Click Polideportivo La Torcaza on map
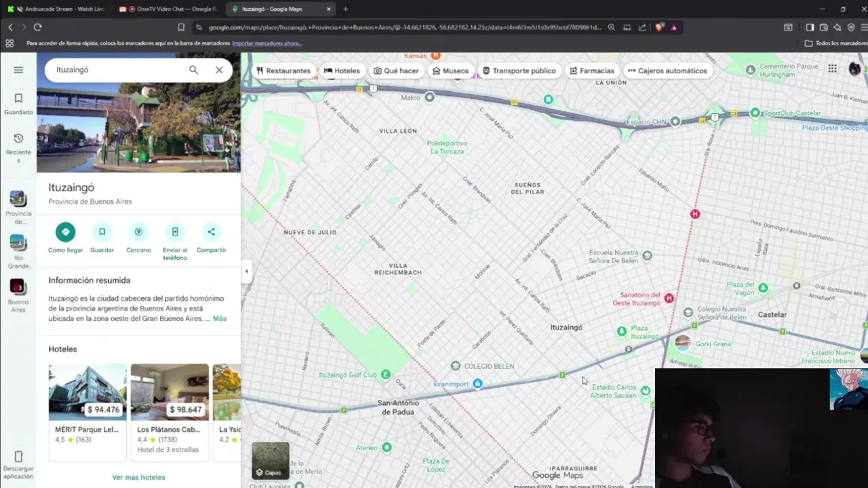868x488 pixels. click(x=448, y=147)
